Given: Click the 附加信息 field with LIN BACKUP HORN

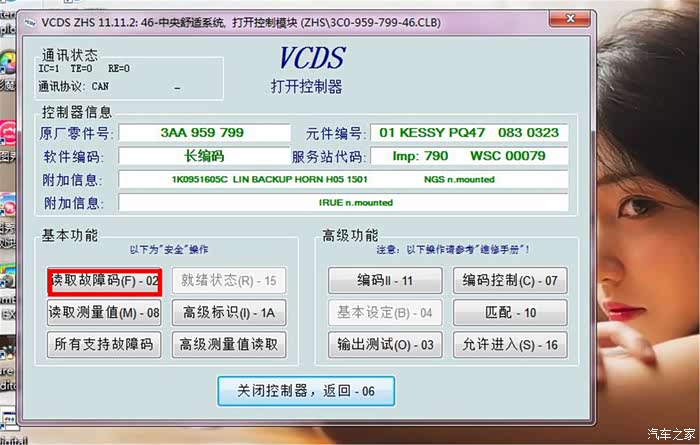Looking at the screenshot, I should 343,179.
